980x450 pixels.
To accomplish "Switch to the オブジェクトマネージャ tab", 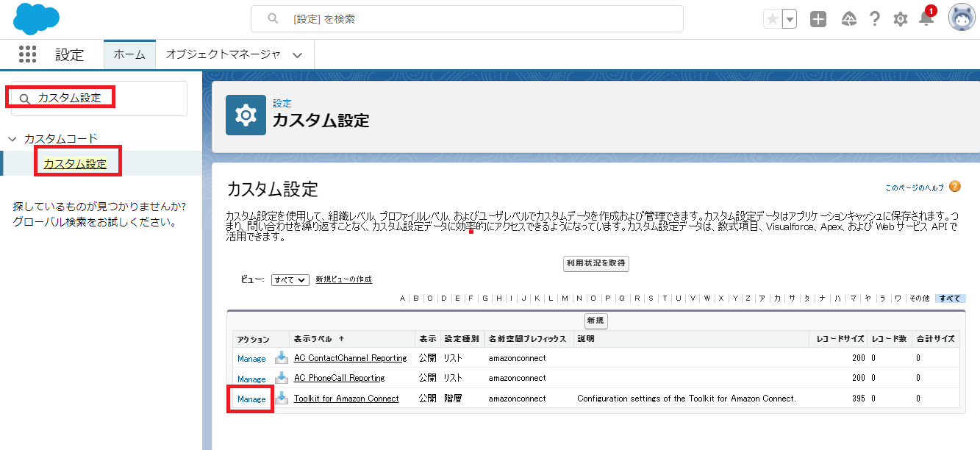I will tap(223, 54).
